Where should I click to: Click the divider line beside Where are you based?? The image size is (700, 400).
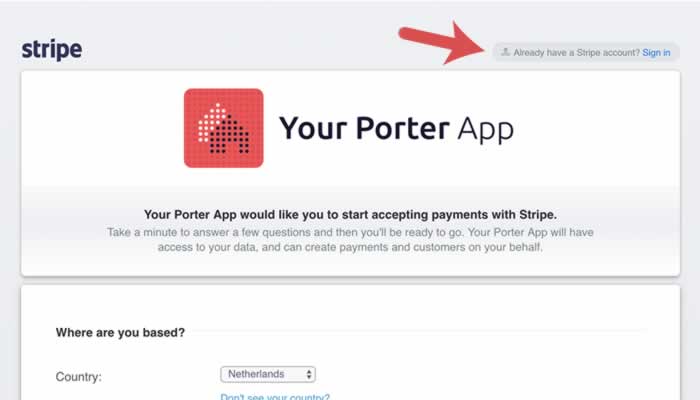[x=420, y=331]
